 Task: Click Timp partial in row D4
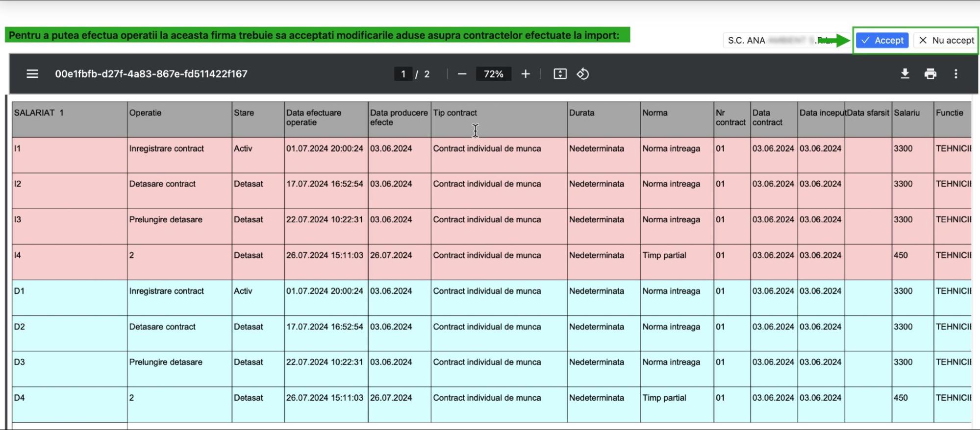click(664, 398)
